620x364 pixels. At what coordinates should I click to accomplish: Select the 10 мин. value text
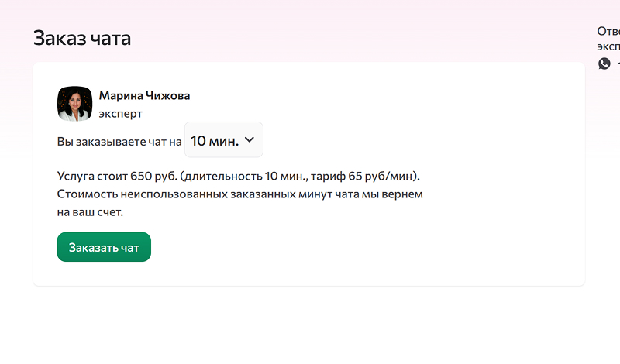(214, 140)
